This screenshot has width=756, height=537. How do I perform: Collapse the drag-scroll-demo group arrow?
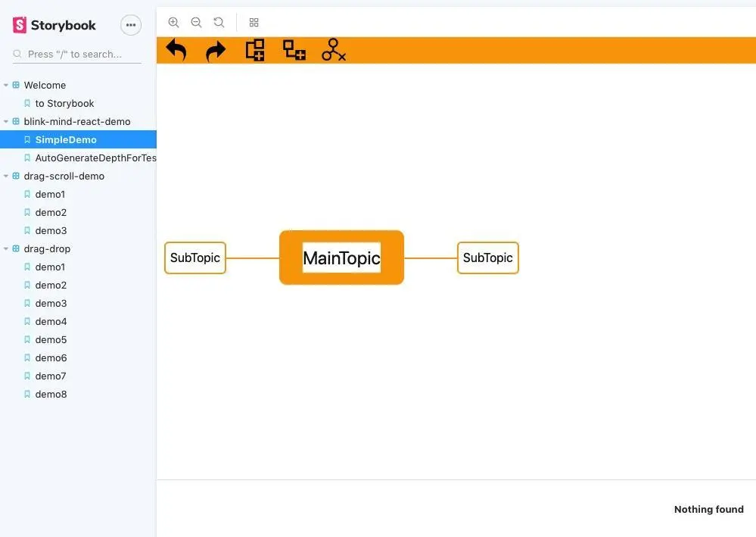tap(6, 176)
